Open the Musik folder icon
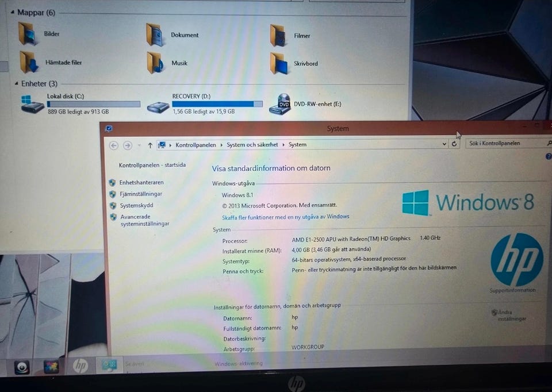Image resolution: width=552 pixels, height=392 pixels. point(155,63)
